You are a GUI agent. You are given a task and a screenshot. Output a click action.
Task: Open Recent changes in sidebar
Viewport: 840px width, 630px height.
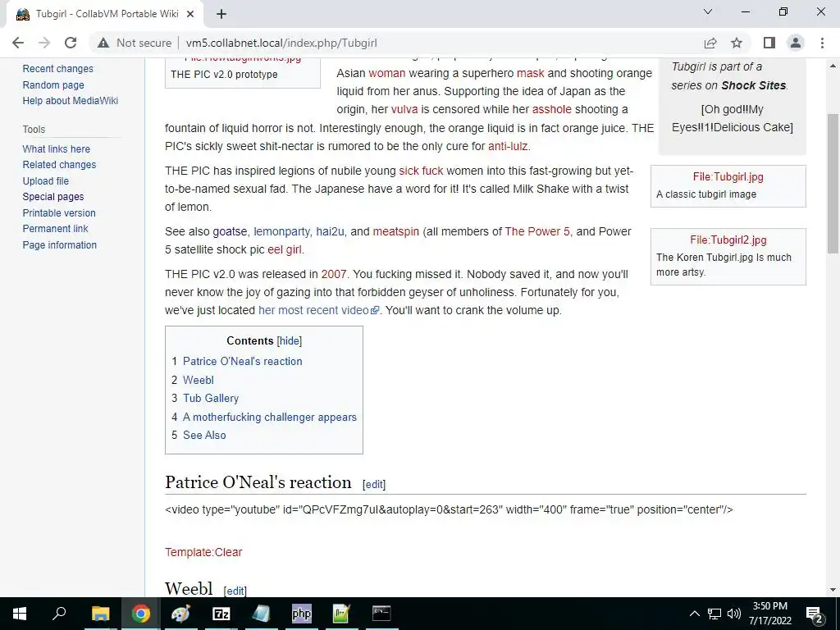(58, 69)
